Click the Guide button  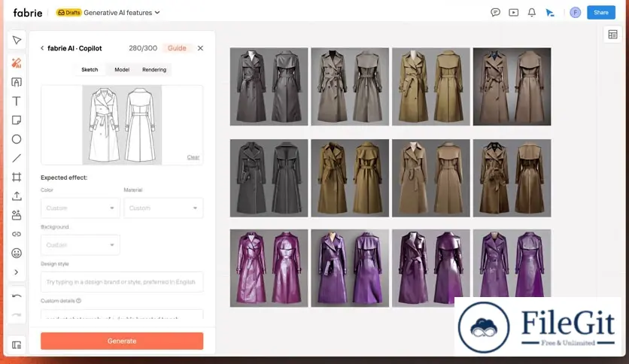(x=177, y=48)
